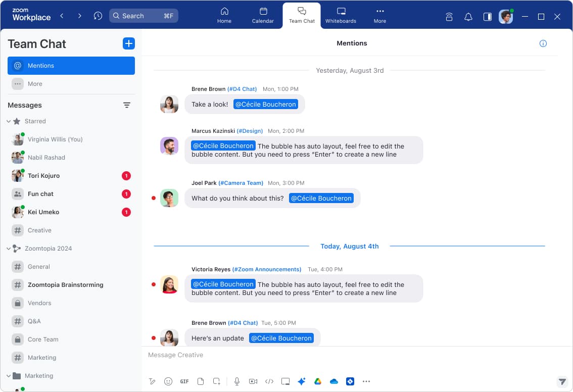Toggle the side panel layout icon
The width and height of the screenshot is (573, 392).
(x=487, y=17)
